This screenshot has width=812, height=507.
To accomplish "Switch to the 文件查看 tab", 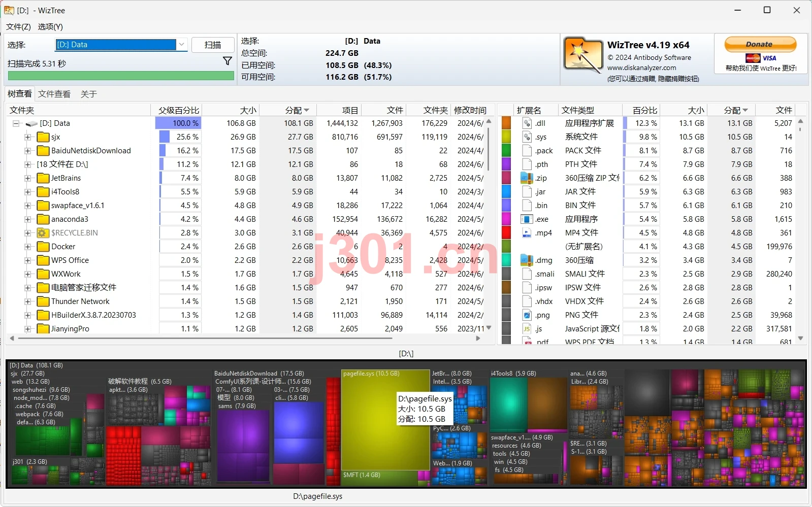I will (54, 94).
